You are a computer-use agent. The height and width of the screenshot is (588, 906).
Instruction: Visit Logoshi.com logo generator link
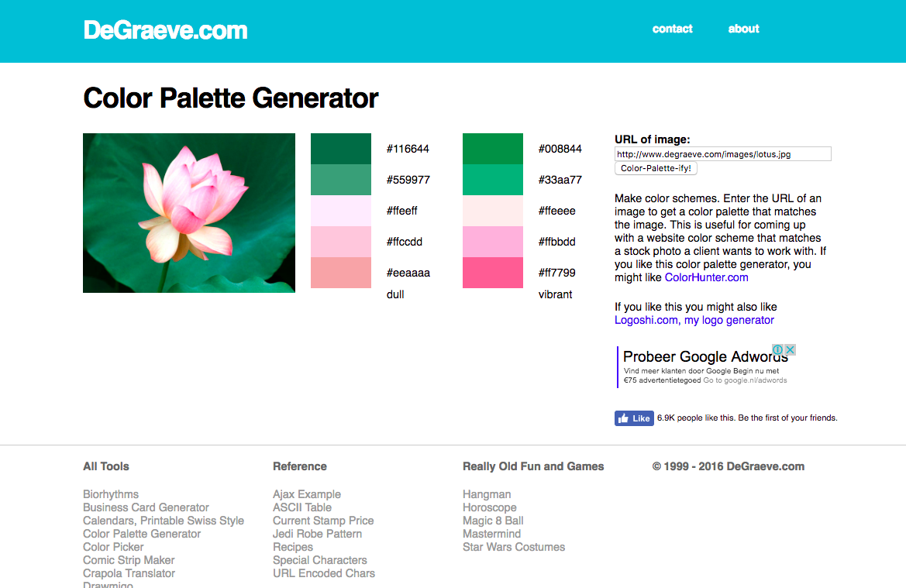[x=694, y=320]
